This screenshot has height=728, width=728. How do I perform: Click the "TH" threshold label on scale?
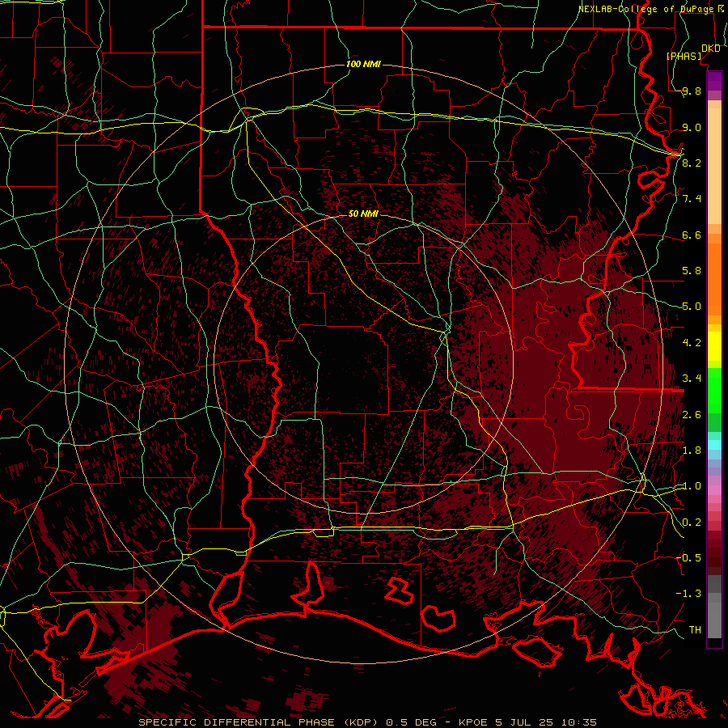point(695,629)
